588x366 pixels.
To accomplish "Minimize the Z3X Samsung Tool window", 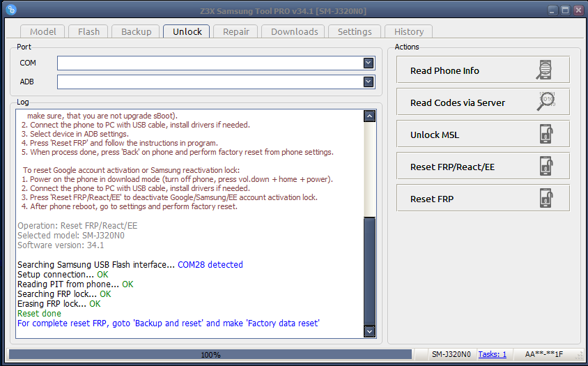I will point(552,10).
